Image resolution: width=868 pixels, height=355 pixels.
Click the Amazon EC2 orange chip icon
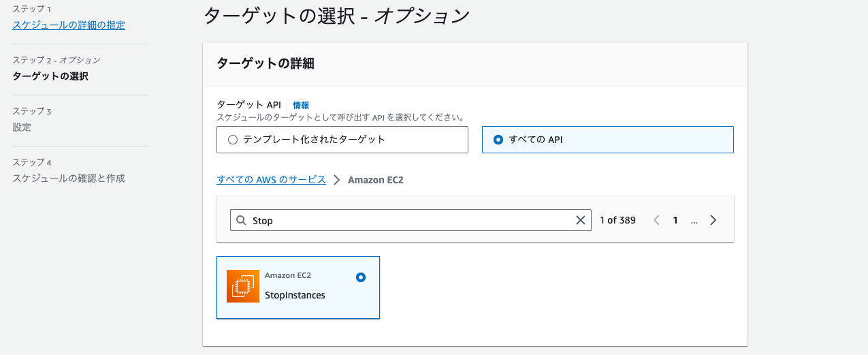[x=243, y=286]
